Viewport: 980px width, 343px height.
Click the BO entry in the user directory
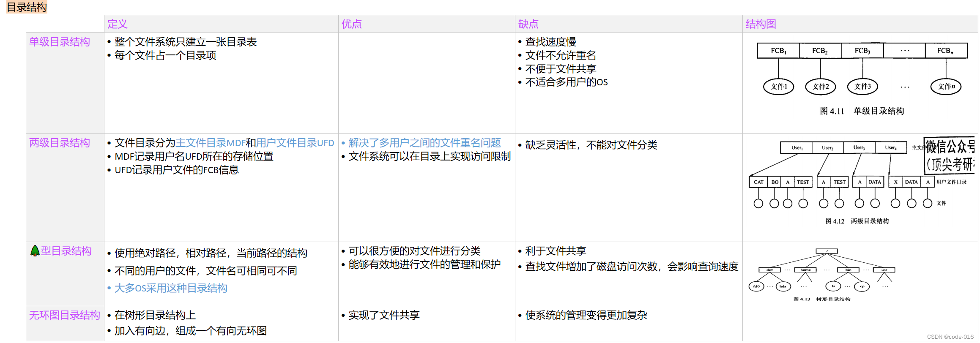pyautogui.click(x=775, y=182)
